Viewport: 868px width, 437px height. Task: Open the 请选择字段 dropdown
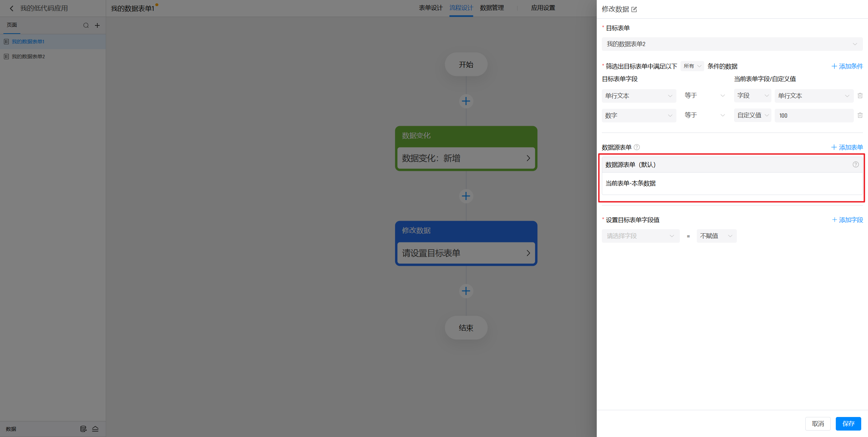pos(640,236)
